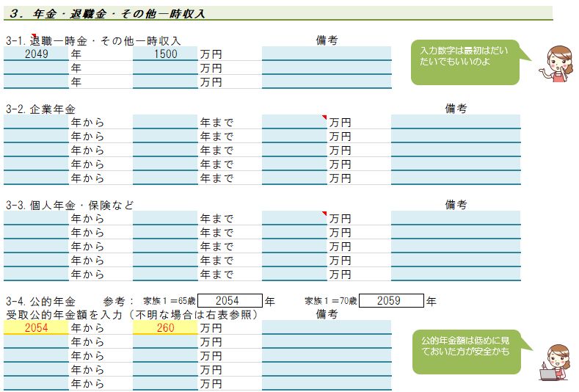Click the first 備考 cell in the 個人年金・保険など section
Screen dimensions: 579x392
456,219
